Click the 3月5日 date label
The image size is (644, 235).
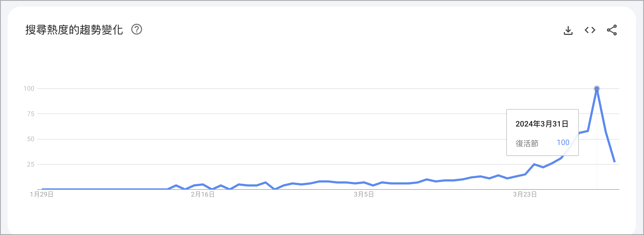click(364, 195)
